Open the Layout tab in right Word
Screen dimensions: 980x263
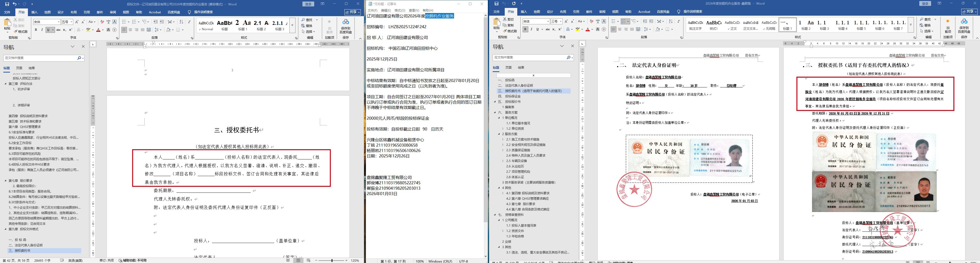pyautogui.click(x=563, y=12)
